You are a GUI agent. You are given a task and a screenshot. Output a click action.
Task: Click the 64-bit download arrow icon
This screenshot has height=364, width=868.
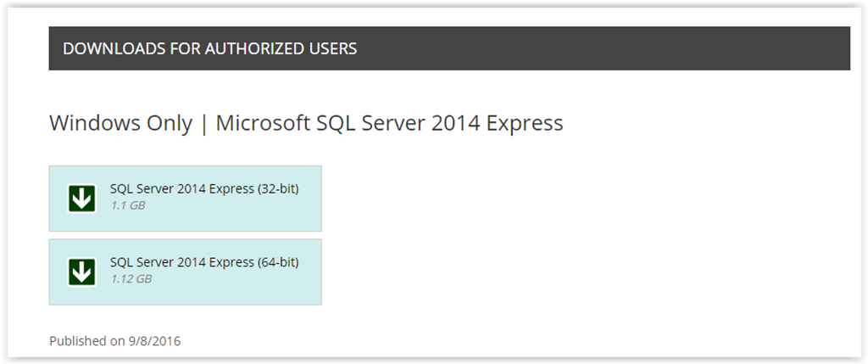click(82, 272)
